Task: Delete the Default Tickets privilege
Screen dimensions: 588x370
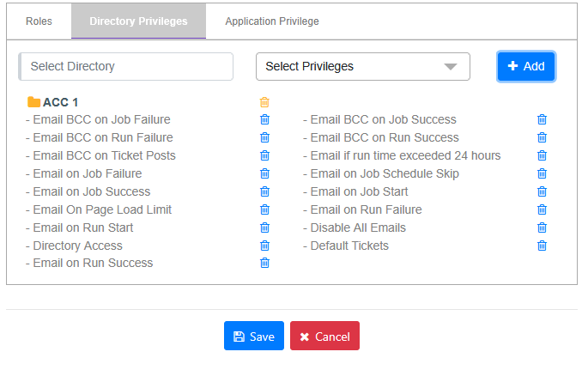Action: 542,246
